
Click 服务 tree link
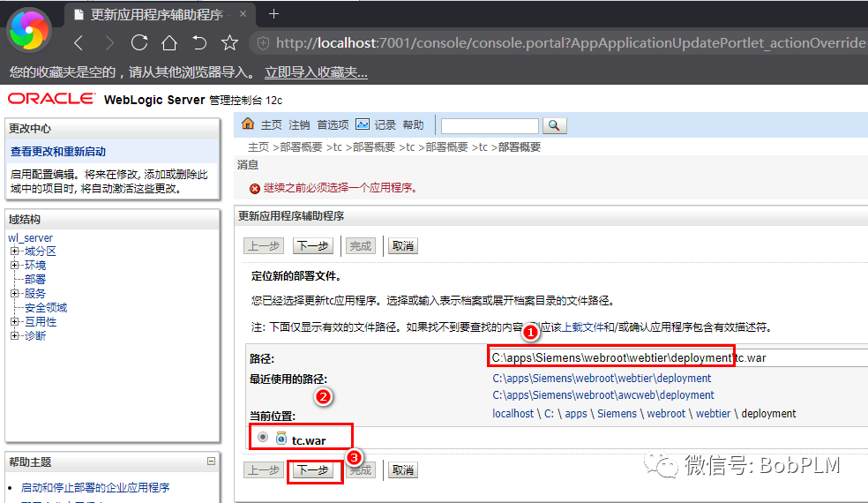[x=35, y=293]
